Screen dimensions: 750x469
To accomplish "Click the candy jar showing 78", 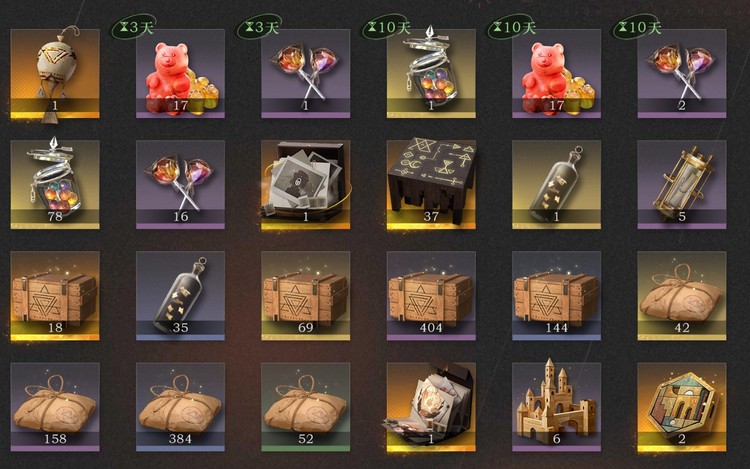I will pos(55,185).
